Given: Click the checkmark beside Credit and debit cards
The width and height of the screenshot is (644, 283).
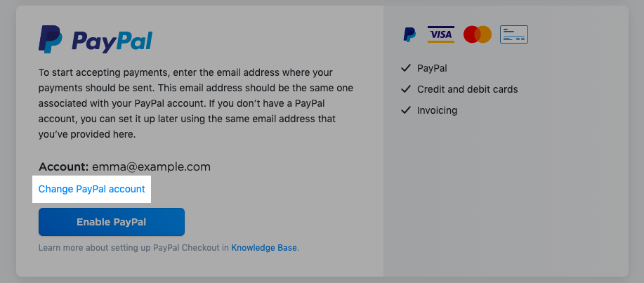Looking at the screenshot, I should pyautogui.click(x=406, y=89).
